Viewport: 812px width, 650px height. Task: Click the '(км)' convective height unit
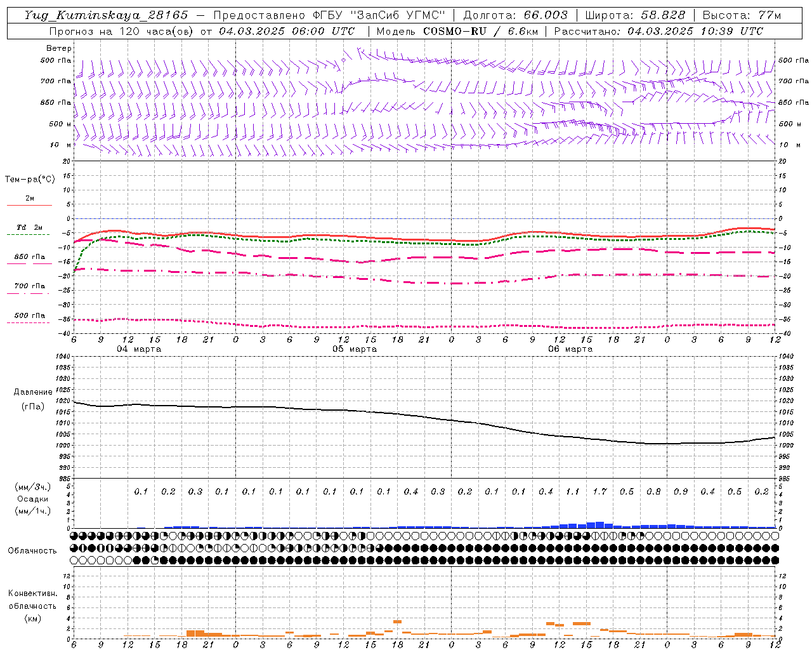point(32,618)
